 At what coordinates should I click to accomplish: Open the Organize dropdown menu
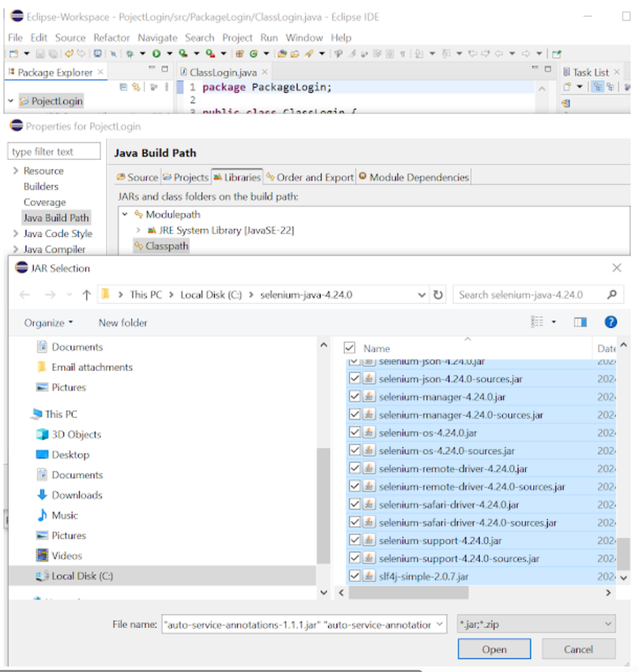[x=49, y=322]
